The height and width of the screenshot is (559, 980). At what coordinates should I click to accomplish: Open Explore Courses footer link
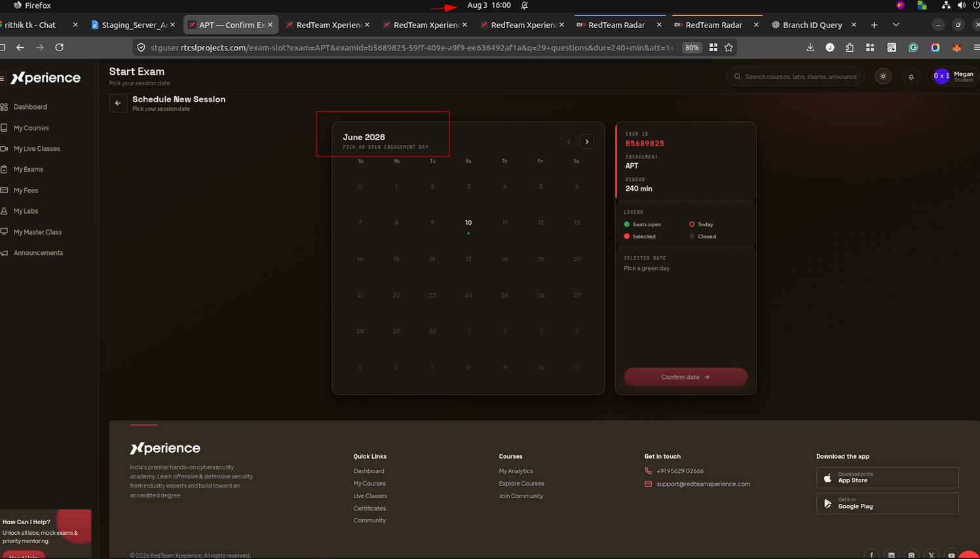pyautogui.click(x=521, y=484)
